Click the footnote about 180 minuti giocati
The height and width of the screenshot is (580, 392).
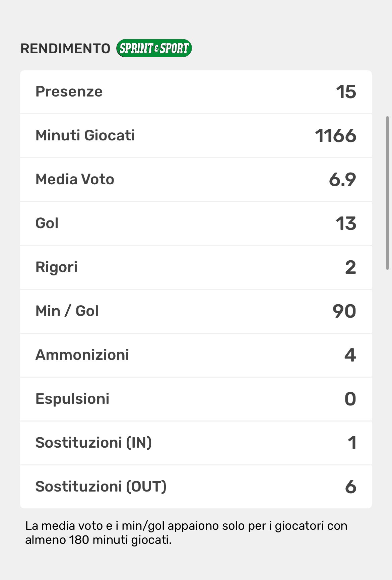pos(186,533)
